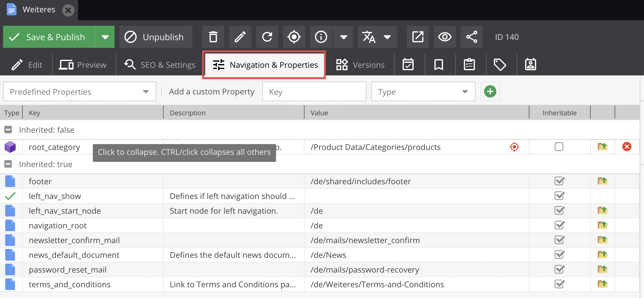Toggle inheritable checkbox for left_nav_show
This screenshot has width=644, height=298.
559,196
